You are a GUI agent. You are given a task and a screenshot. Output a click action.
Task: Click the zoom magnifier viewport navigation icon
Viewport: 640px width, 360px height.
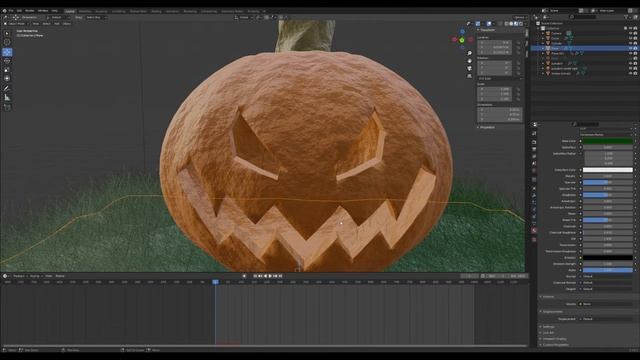[x=469, y=53]
